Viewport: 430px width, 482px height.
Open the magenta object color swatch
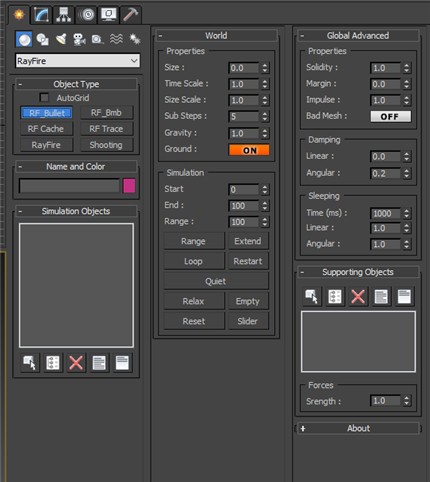click(129, 186)
